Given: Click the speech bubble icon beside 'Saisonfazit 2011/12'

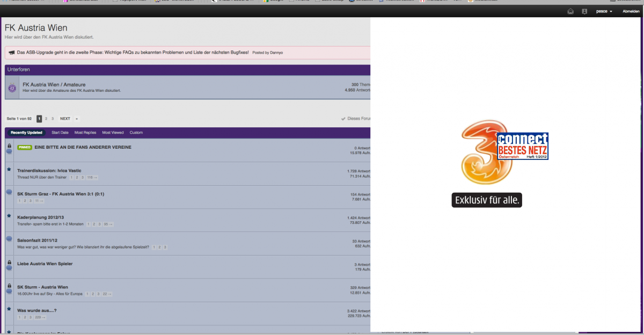Looking at the screenshot, I should (9, 238).
